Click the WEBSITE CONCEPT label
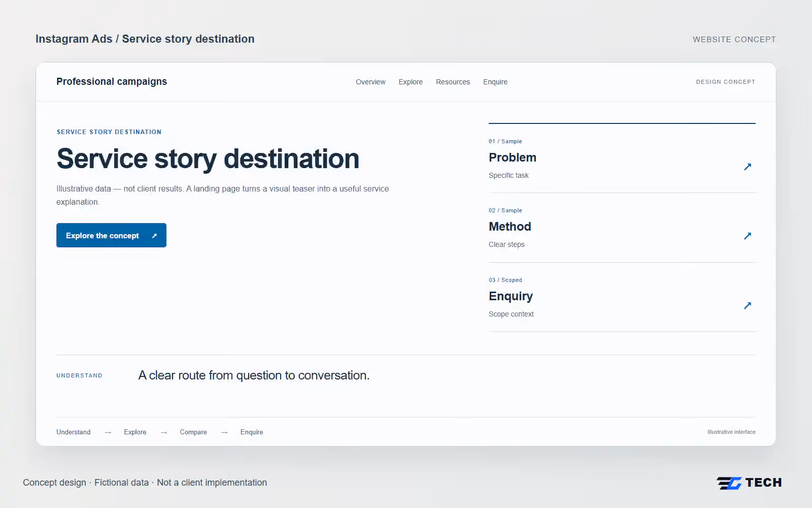Screen dimensions: 812x508 pyautogui.click(x=734, y=40)
